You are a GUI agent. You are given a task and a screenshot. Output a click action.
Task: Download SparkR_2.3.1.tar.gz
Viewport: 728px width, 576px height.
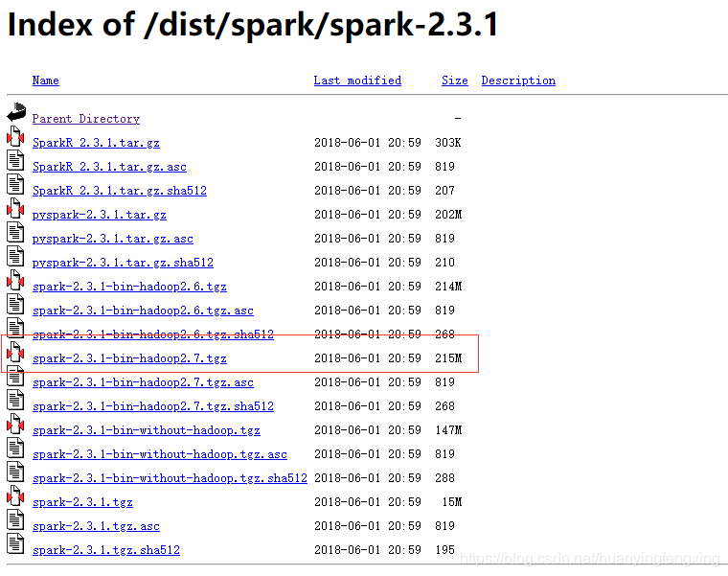pos(96,143)
